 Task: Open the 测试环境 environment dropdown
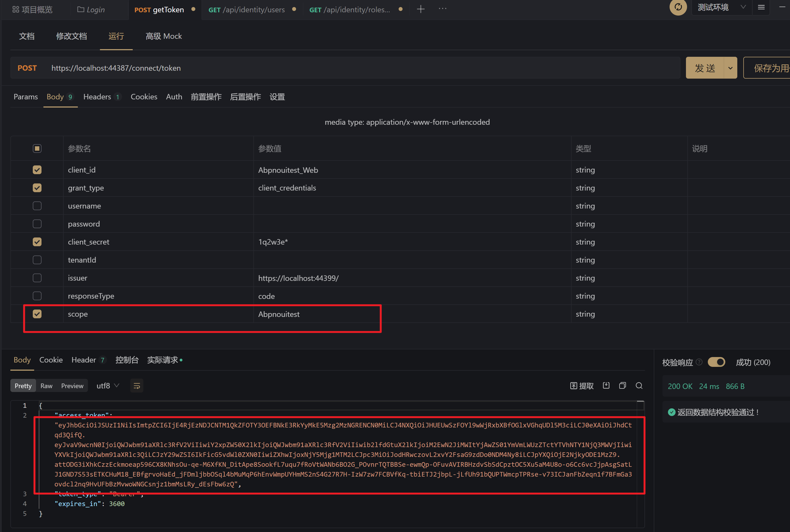pyautogui.click(x=721, y=7)
